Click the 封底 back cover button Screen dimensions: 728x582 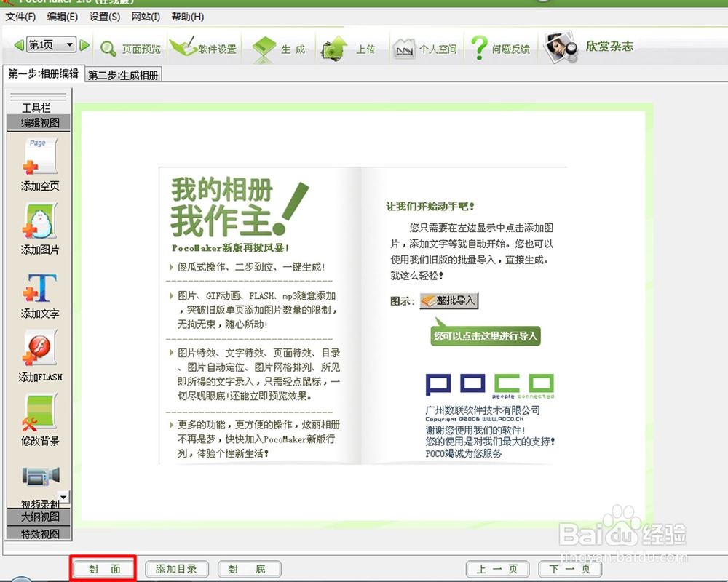(x=249, y=569)
